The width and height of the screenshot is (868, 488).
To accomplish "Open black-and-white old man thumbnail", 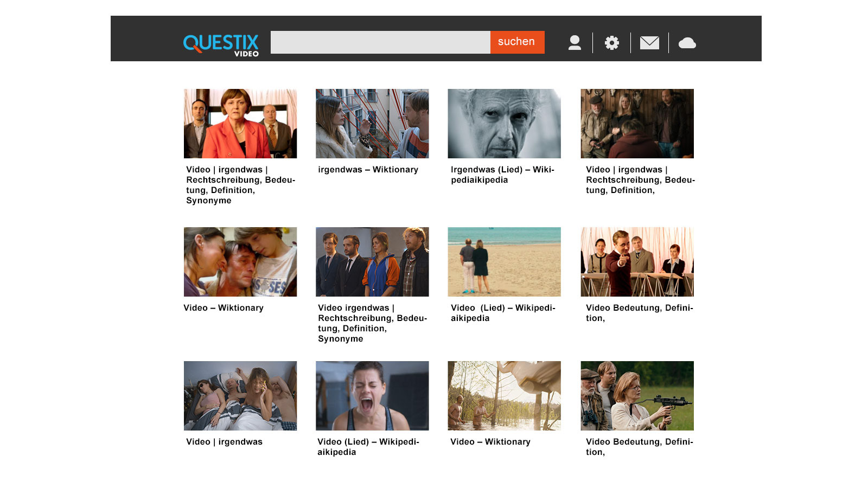I will [504, 124].
